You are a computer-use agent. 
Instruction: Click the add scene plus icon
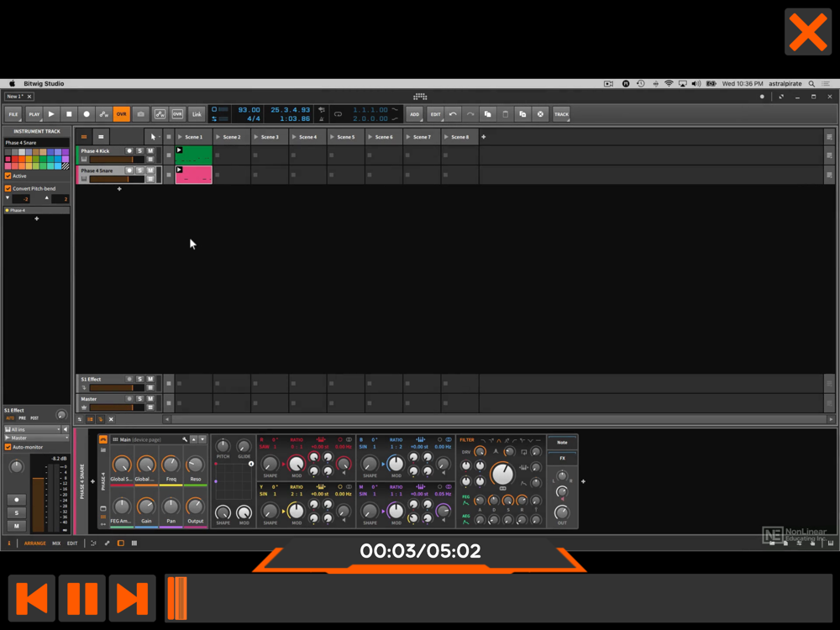[x=483, y=137]
